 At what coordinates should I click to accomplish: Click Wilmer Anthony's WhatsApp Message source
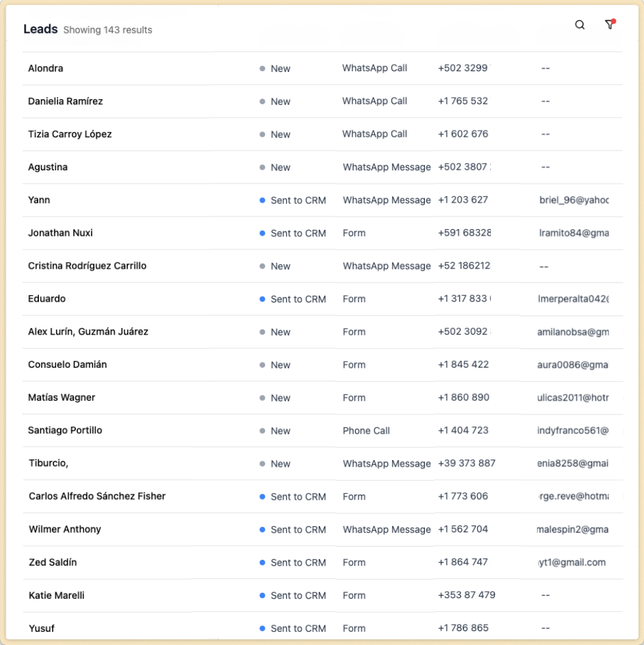pyautogui.click(x=387, y=529)
